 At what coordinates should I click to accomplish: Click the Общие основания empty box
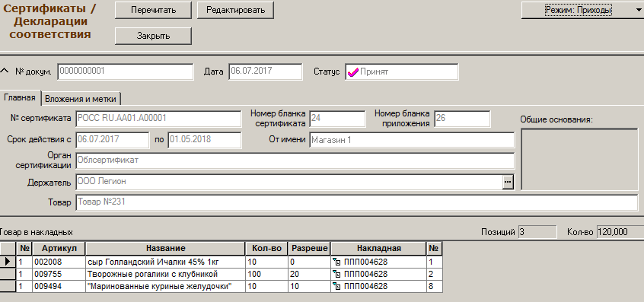point(579,159)
